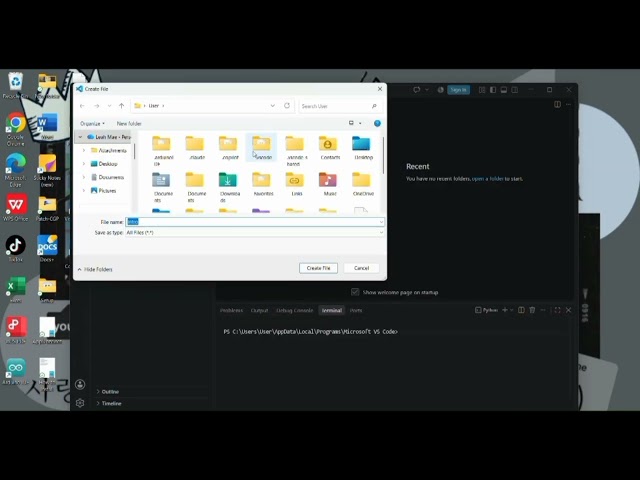Close the VS Code terminal panel
The width and height of the screenshot is (640, 480).
568,310
